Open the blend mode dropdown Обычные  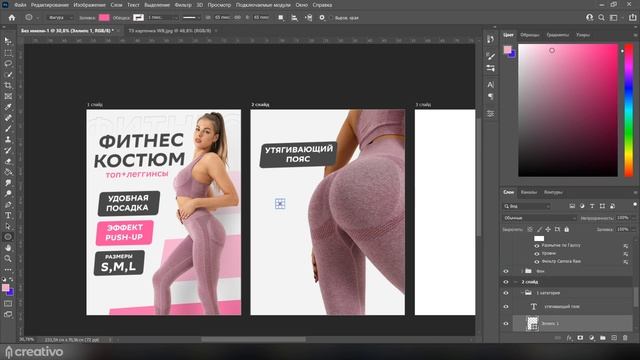(x=539, y=218)
